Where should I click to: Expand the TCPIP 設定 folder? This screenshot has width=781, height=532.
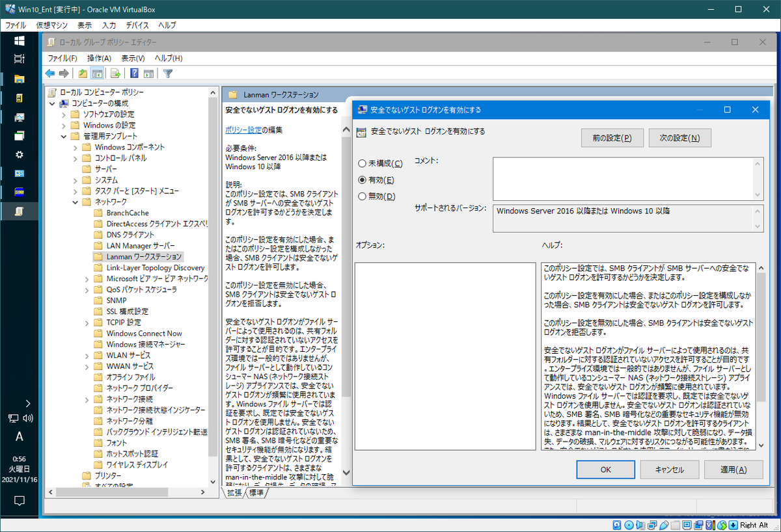[x=88, y=323]
